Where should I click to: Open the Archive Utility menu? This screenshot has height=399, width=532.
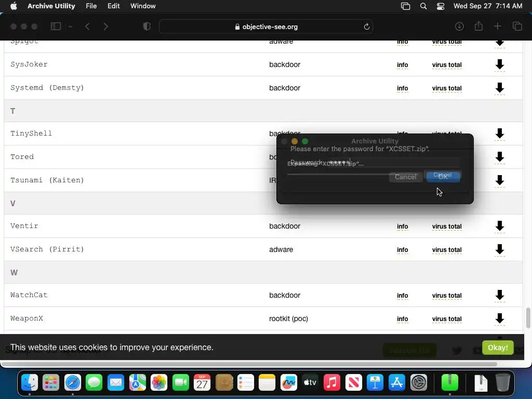[51, 6]
